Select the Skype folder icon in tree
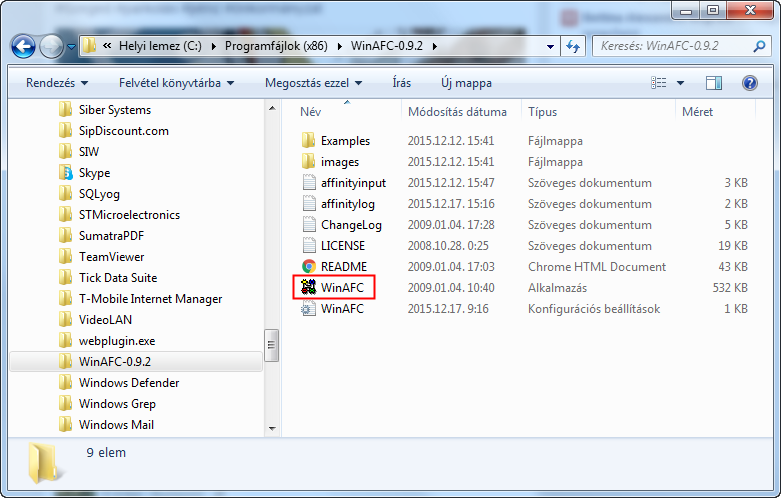Viewport: 781px width, 498px height. (65, 173)
